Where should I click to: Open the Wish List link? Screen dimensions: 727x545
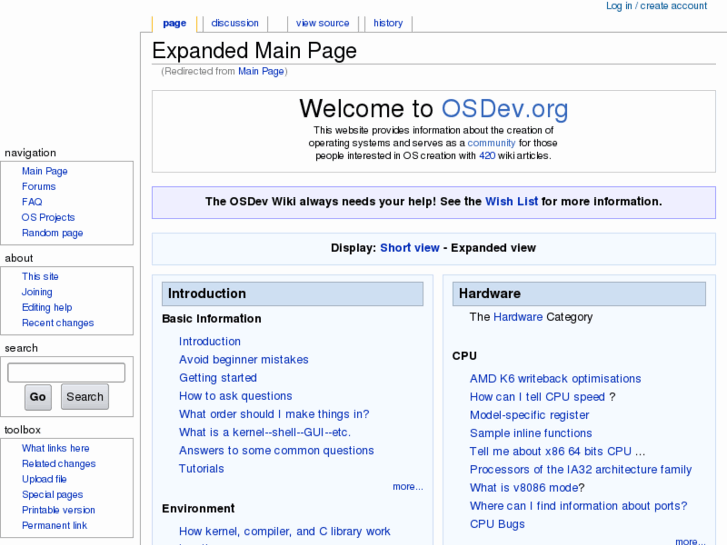coord(511,201)
